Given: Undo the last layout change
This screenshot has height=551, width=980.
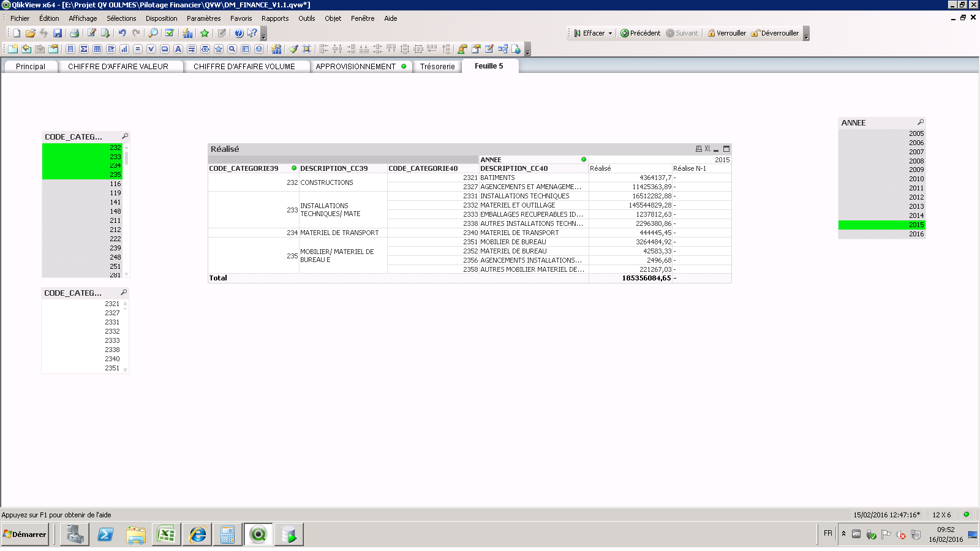Looking at the screenshot, I should (123, 33).
